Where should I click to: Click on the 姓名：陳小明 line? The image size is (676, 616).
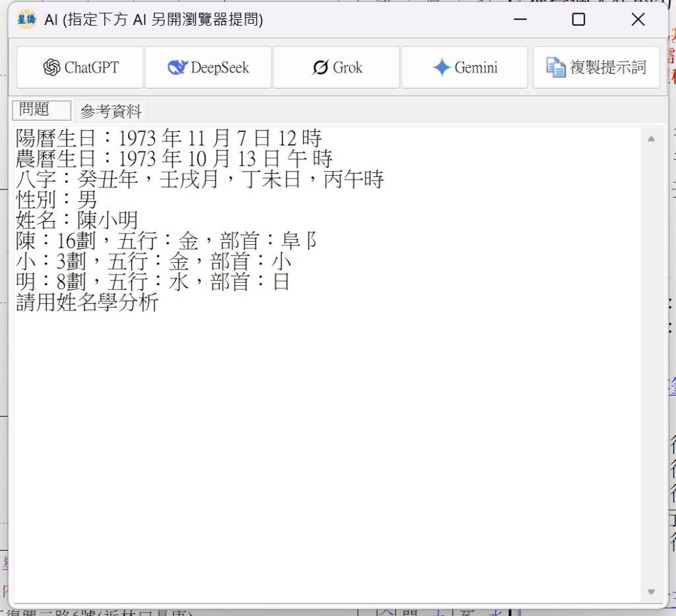pyautogui.click(x=77, y=220)
